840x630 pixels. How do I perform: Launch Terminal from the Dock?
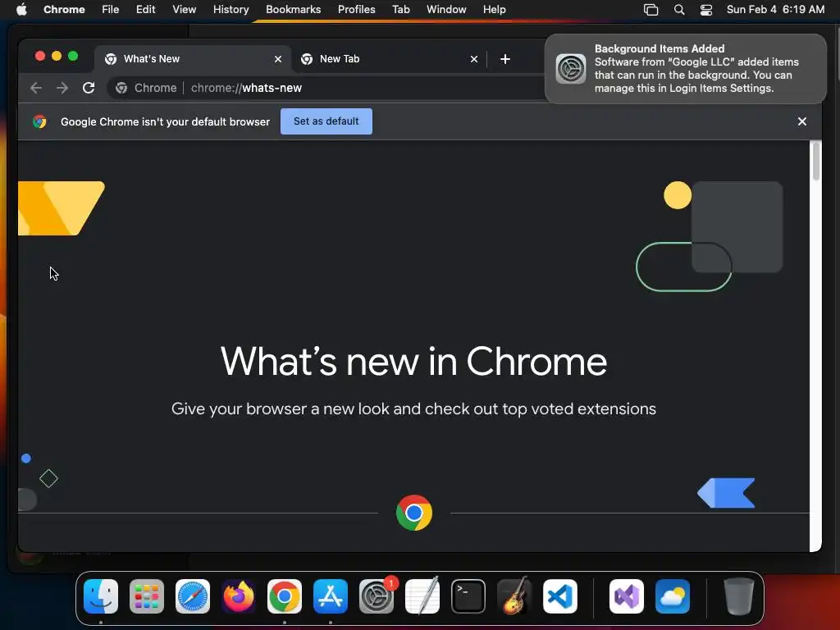pos(468,596)
